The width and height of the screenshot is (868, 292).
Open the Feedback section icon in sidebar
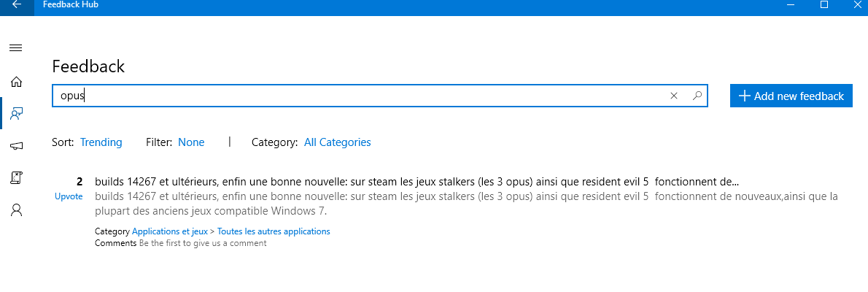(x=17, y=114)
